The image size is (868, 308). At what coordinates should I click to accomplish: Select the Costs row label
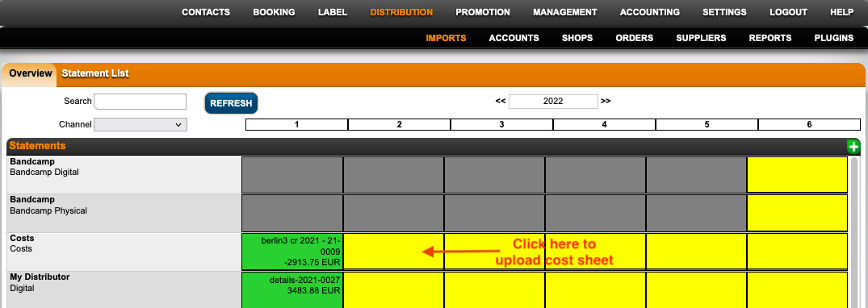click(124, 252)
